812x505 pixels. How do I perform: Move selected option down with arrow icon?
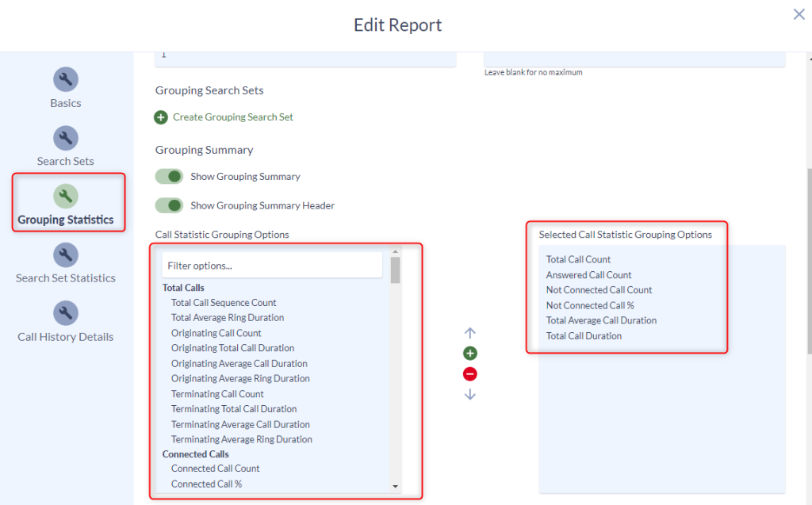click(469, 395)
